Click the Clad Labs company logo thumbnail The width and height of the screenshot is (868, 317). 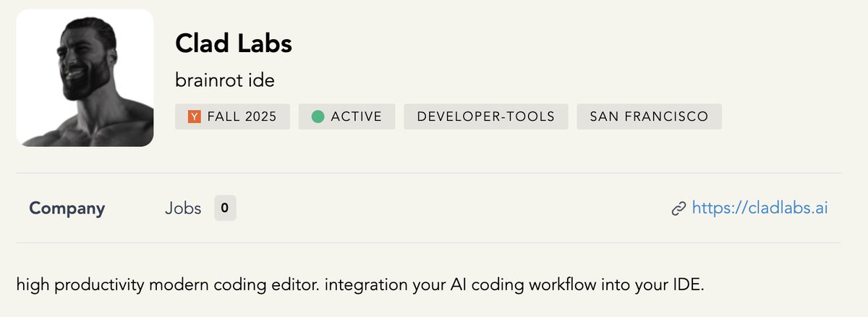85,77
